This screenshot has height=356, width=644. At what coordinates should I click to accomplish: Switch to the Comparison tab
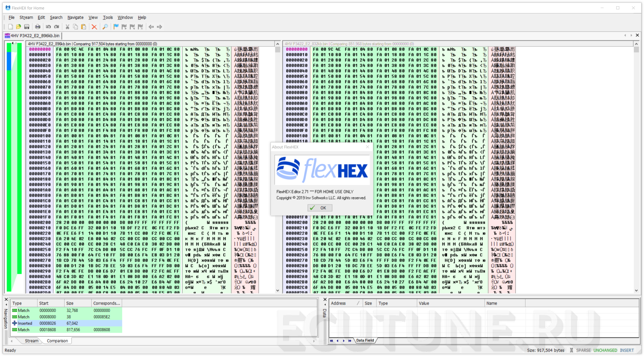[57, 341]
